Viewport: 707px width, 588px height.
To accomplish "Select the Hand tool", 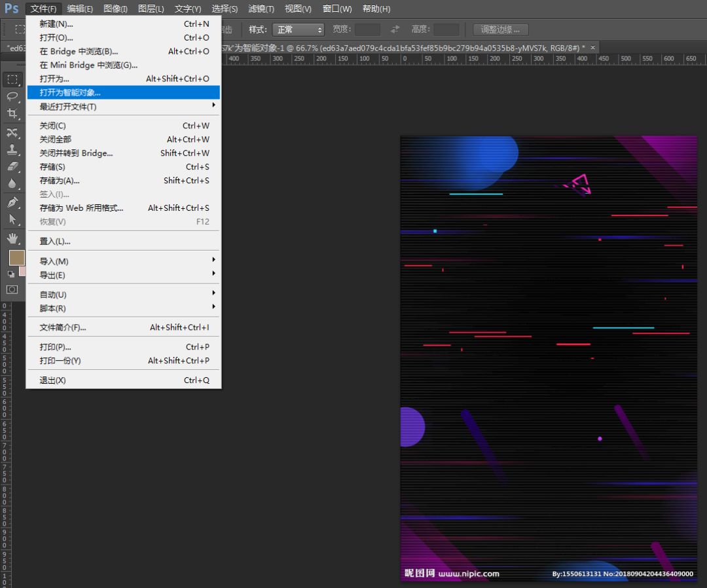I will (x=12, y=238).
